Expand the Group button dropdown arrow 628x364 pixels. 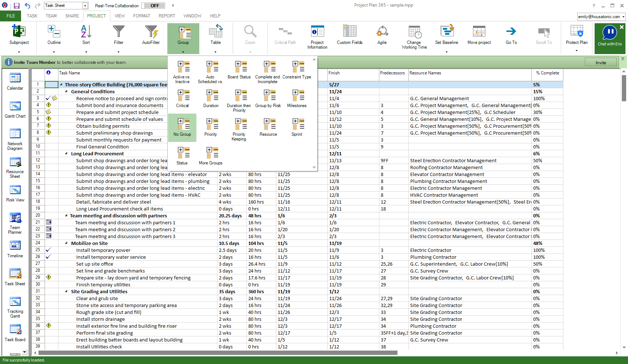coord(183,52)
